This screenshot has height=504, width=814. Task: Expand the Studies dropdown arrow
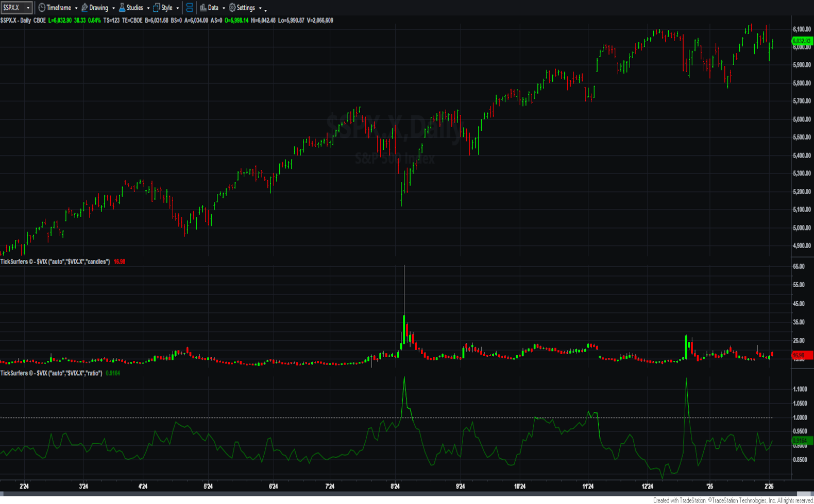click(x=148, y=8)
